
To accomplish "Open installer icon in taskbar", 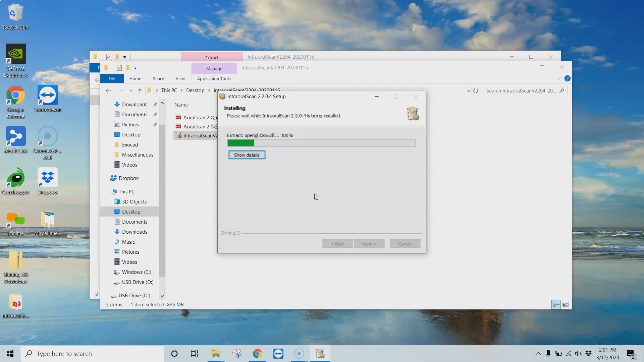I will (x=320, y=354).
